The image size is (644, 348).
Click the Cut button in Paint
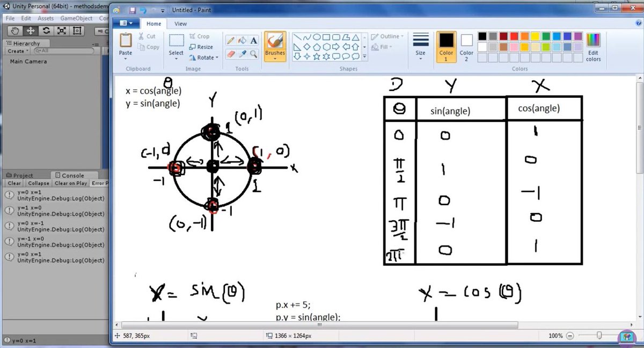point(147,37)
